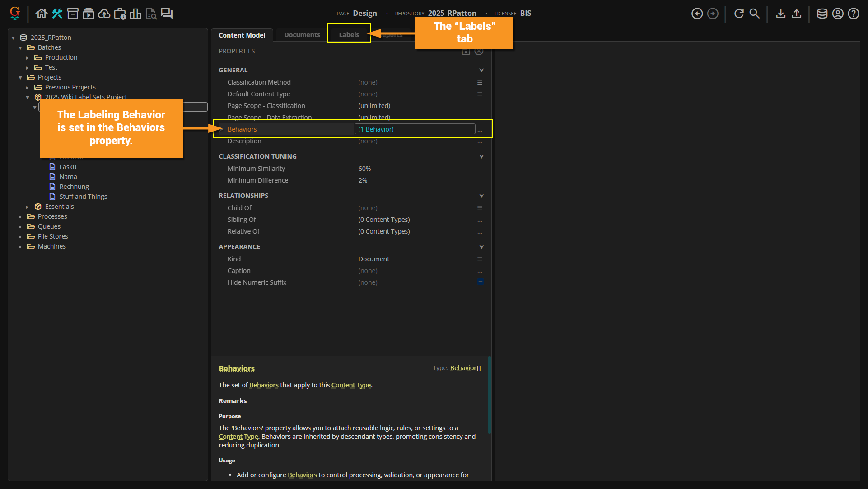Open Kind property dropdown list icon
The image size is (868, 489).
click(x=480, y=259)
